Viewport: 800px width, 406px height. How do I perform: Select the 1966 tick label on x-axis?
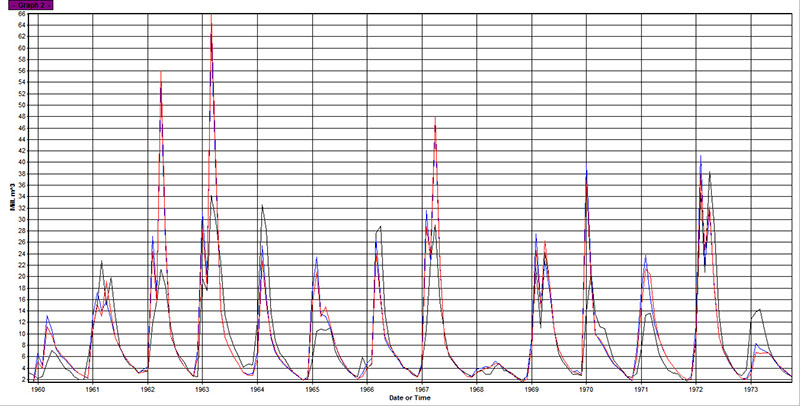point(367,389)
